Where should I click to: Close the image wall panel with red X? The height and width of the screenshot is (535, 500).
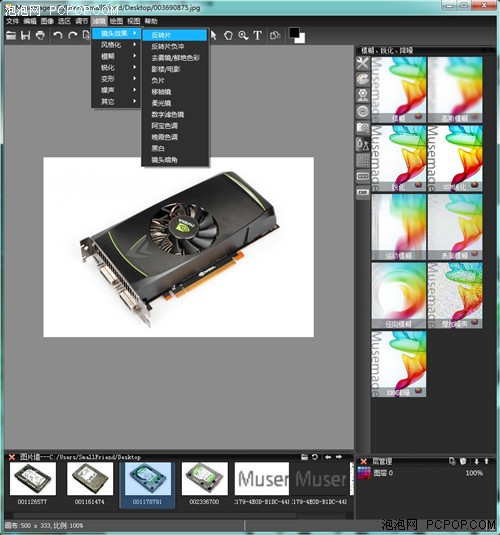(x=12, y=457)
